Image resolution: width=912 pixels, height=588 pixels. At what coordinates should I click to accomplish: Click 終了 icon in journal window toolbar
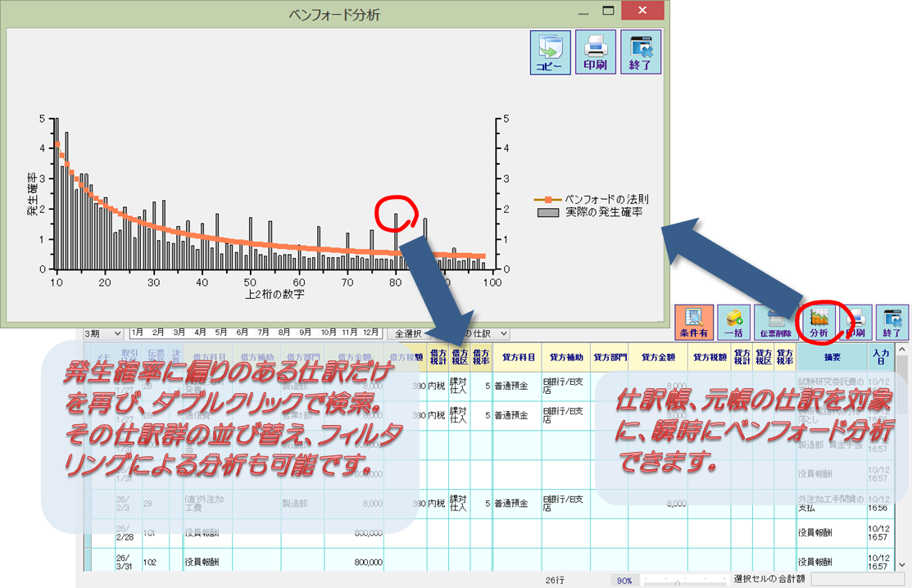(x=892, y=323)
